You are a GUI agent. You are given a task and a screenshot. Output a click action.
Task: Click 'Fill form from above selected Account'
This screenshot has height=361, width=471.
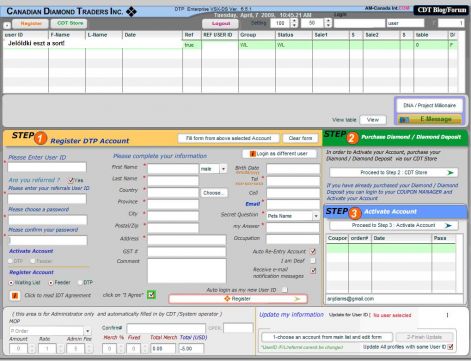pos(228,138)
